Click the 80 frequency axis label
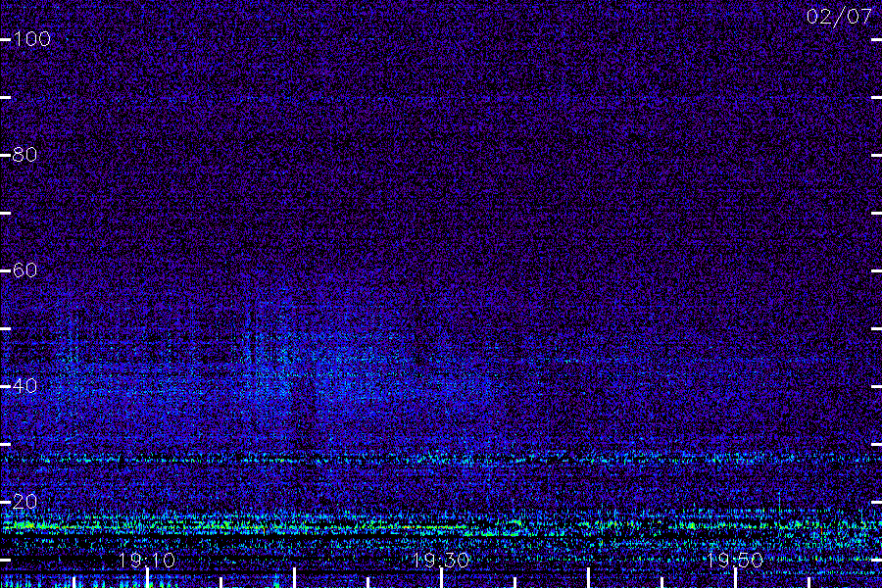The image size is (882, 588). (x=24, y=154)
